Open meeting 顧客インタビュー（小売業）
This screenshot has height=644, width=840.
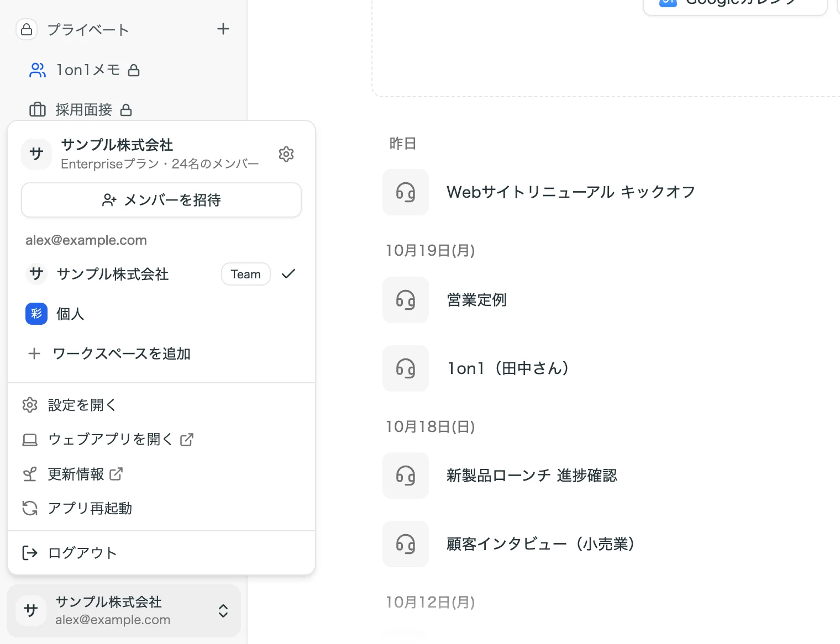click(540, 544)
